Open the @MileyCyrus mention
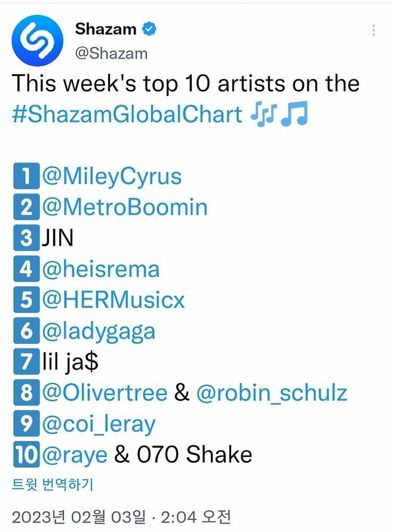Viewport: 393px width, 532px height. [112, 176]
